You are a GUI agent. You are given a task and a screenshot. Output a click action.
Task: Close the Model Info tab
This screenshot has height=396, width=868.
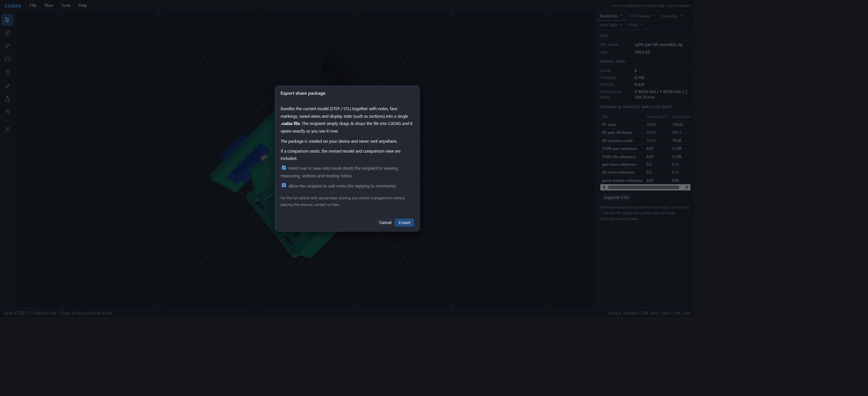pyautogui.click(x=621, y=15)
